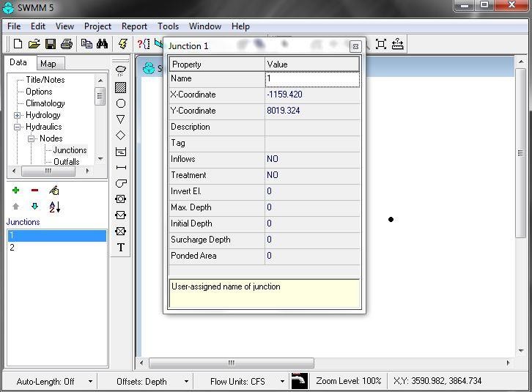Select the Rain Gage object tool
This screenshot has height=392, width=532.
click(x=121, y=71)
